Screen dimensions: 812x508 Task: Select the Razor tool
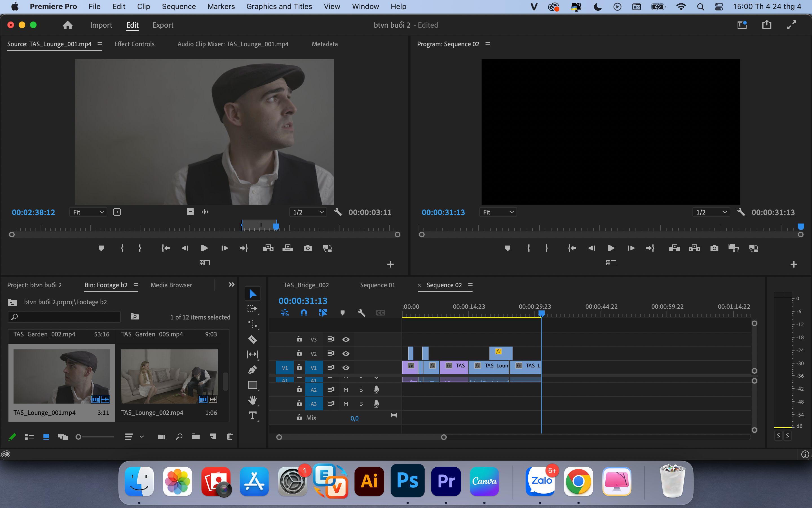click(x=252, y=339)
